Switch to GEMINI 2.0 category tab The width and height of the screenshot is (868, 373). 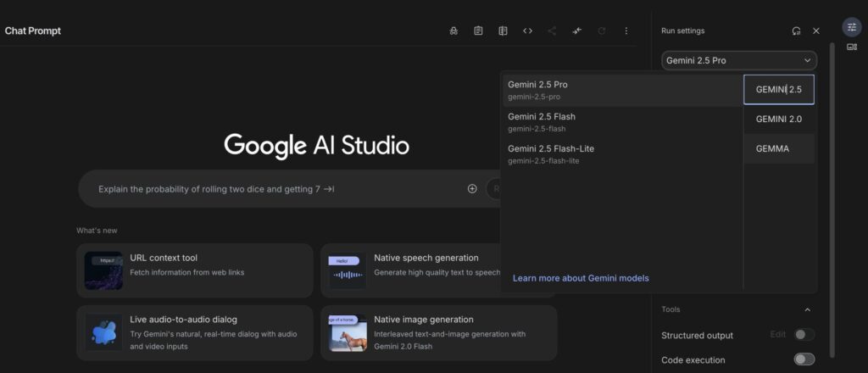point(779,119)
